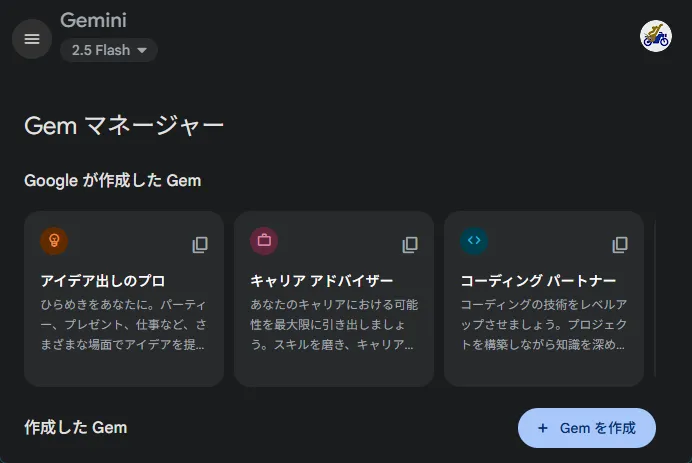Open the コーディング パートナー card title
This screenshot has width=692, height=463.
(x=538, y=281)
